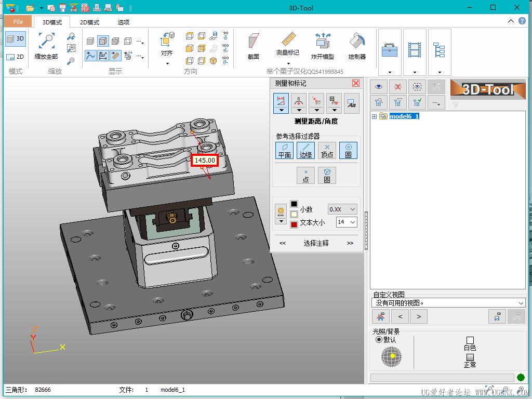
Task: Toggle 平面 plane reference filter
Action: (x=284, y=150)
